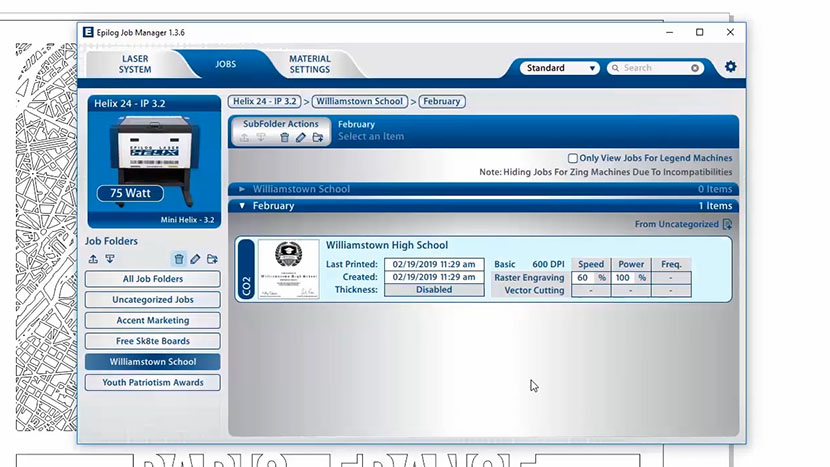Open the Uncategorized Jobs folder

click(152, 299)
